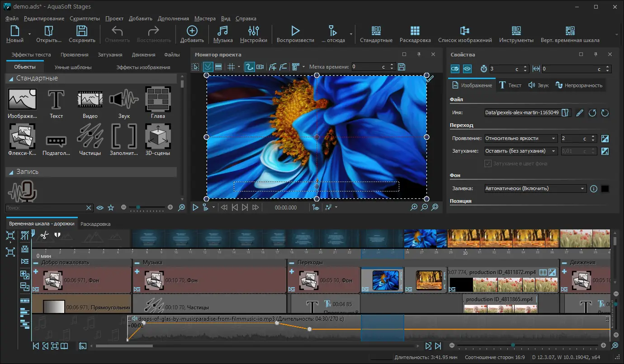Toggle the eye filter next to search box

pos(100,208)
